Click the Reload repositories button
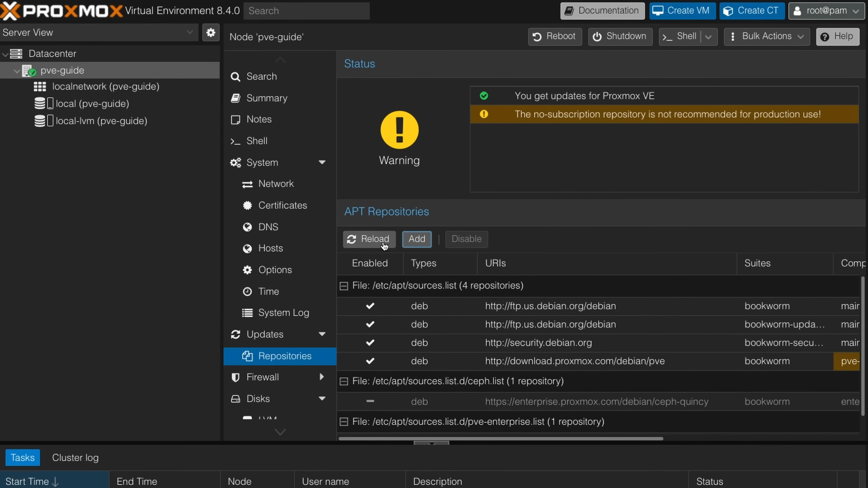Screen dimensions: 868x488 coord(369,239)
